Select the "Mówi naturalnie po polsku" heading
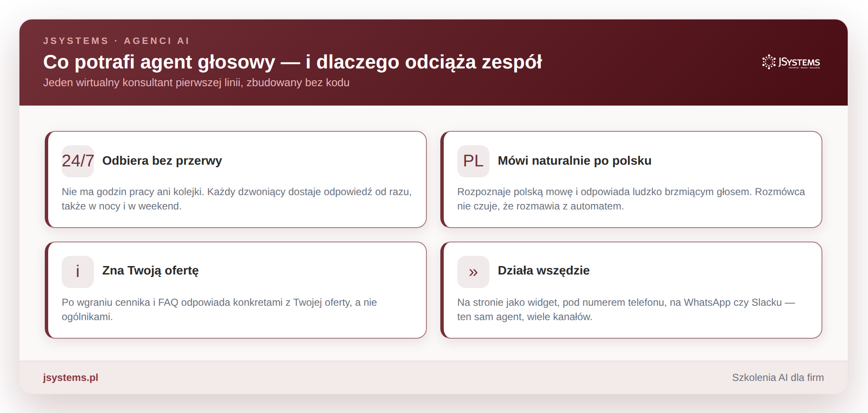 pyautogui.click(x=574, y=161)
